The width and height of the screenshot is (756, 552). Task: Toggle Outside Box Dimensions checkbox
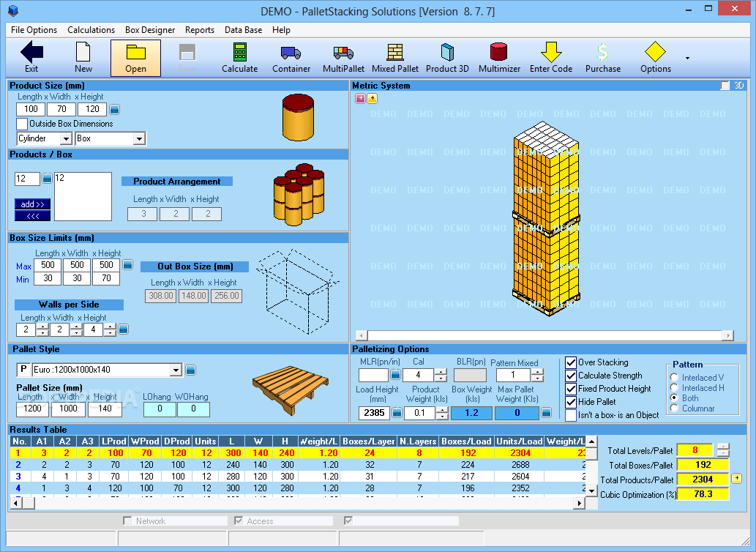pyautogui.click(x=22, y=124)
